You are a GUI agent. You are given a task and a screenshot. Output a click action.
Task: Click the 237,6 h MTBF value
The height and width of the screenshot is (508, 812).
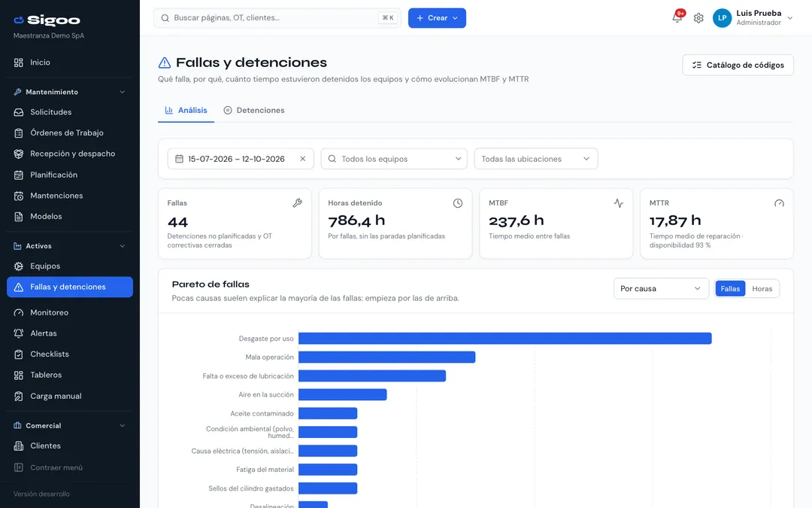coord(517,221)
